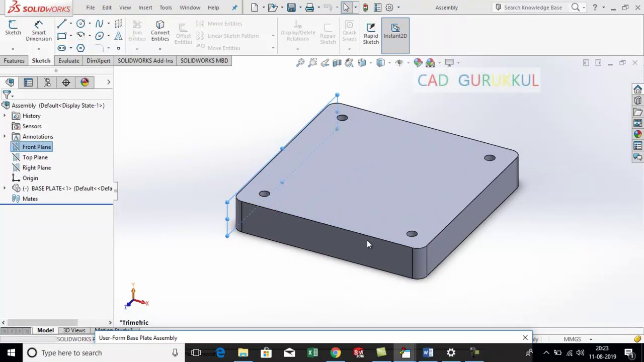Open the Line tool dropdown arrow
644x362 pixels.
(70, 24)
